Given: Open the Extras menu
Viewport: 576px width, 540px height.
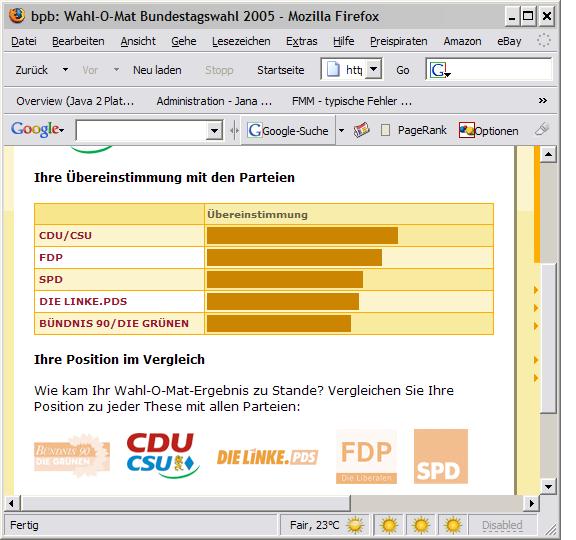Looking at the screenshot, I should 302,41.
